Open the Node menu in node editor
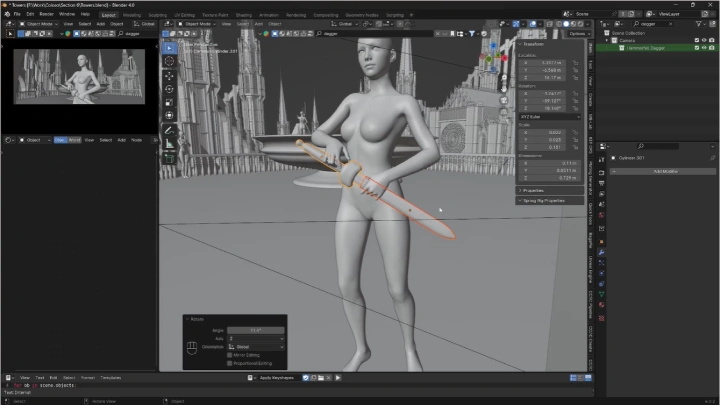Viewport: 720px width, 405px height. (x=136, y=140)
